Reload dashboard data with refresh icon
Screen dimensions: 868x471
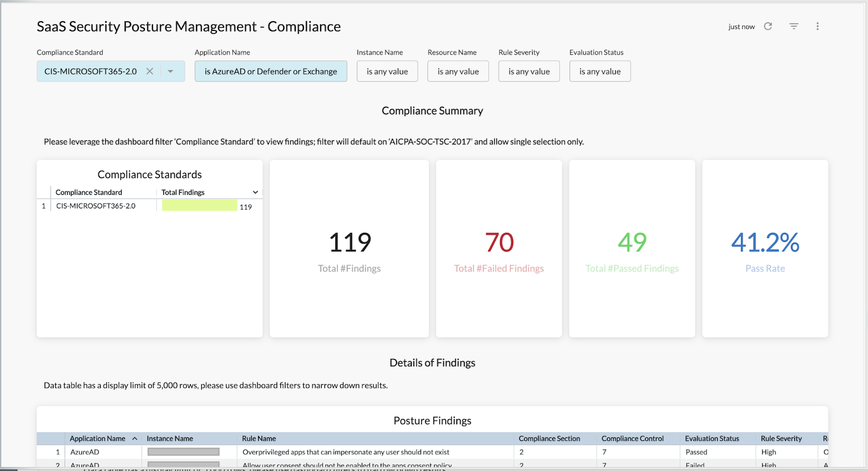point(768,26)
